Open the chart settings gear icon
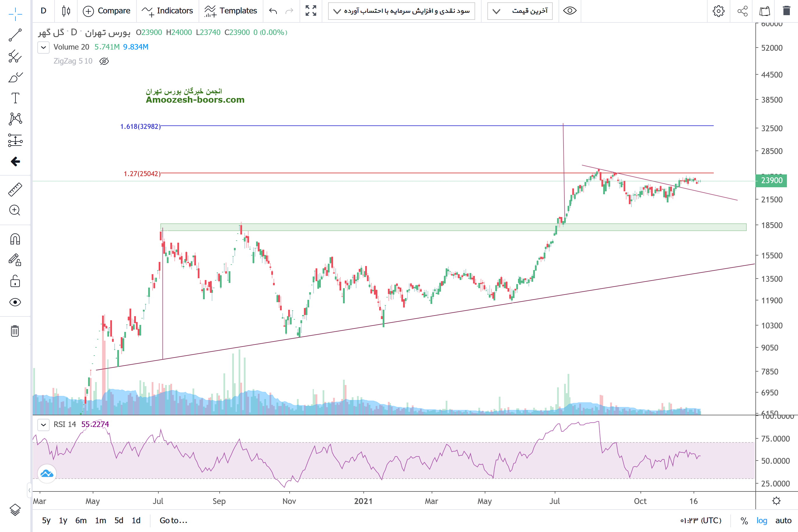Image resolution: width=798 pixels, height=532 pixels. click(718, 11)
